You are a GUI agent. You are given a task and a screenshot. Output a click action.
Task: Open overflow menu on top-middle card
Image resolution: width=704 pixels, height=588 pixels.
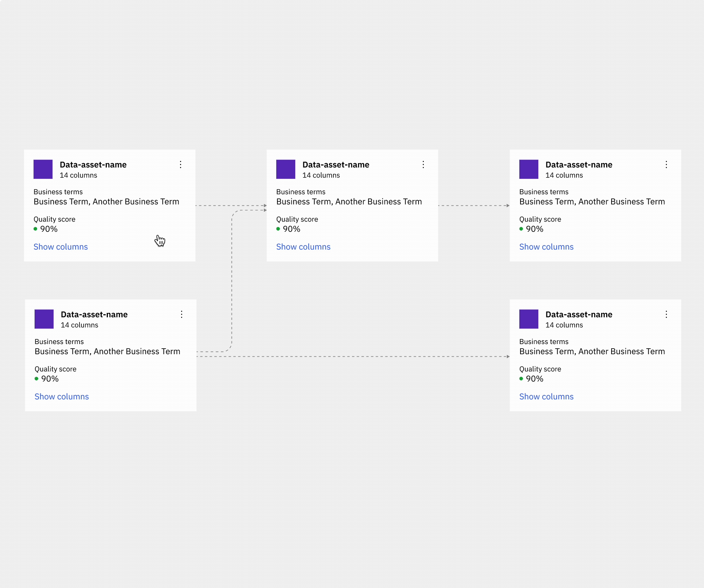[423, 164]
